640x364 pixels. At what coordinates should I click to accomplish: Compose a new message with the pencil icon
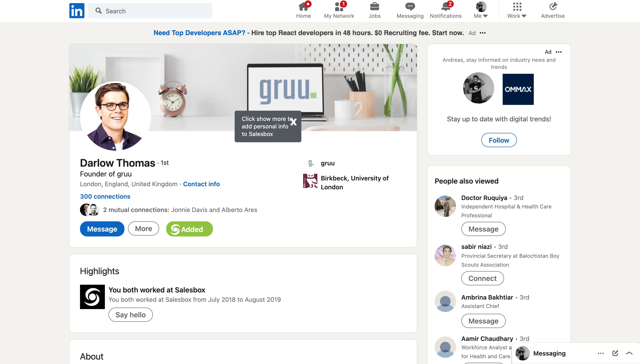point(615,353)
